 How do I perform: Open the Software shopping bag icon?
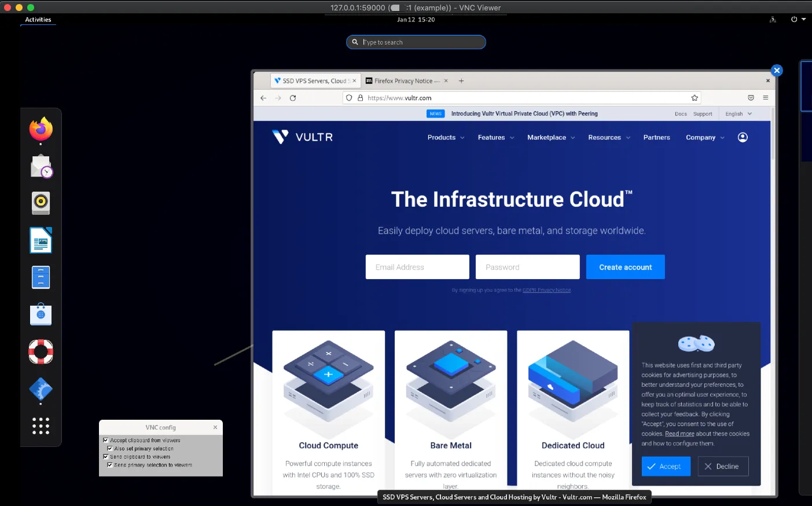[41, 314]
